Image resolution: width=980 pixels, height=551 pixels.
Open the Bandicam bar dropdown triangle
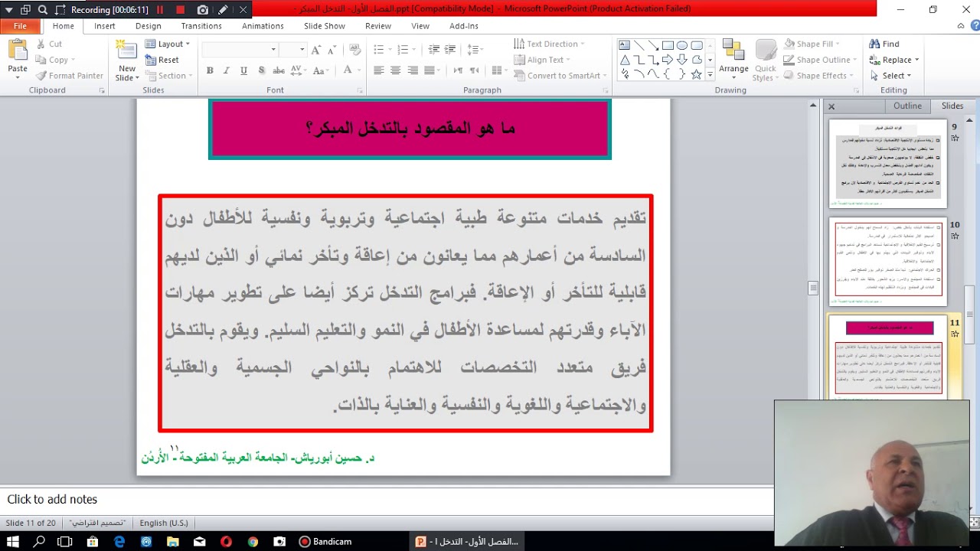click(x=8, y=10)
